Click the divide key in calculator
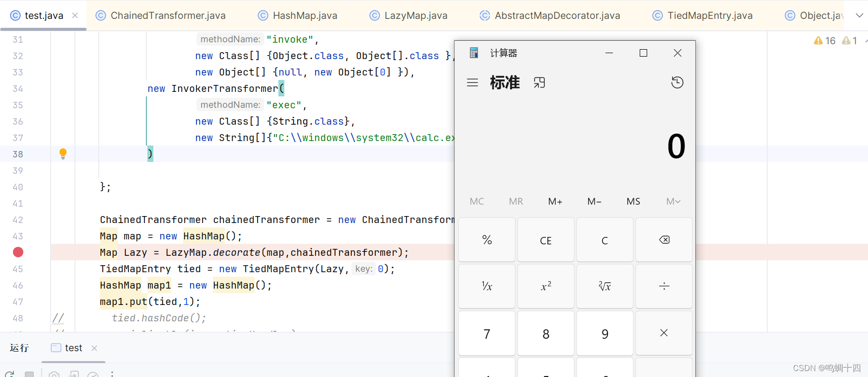 click(x=664, y=286)
